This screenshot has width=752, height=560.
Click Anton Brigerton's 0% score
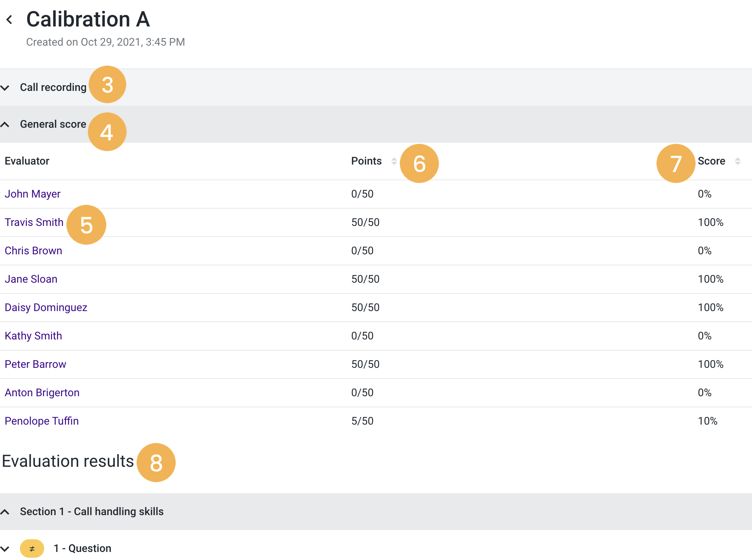(705, 393)
